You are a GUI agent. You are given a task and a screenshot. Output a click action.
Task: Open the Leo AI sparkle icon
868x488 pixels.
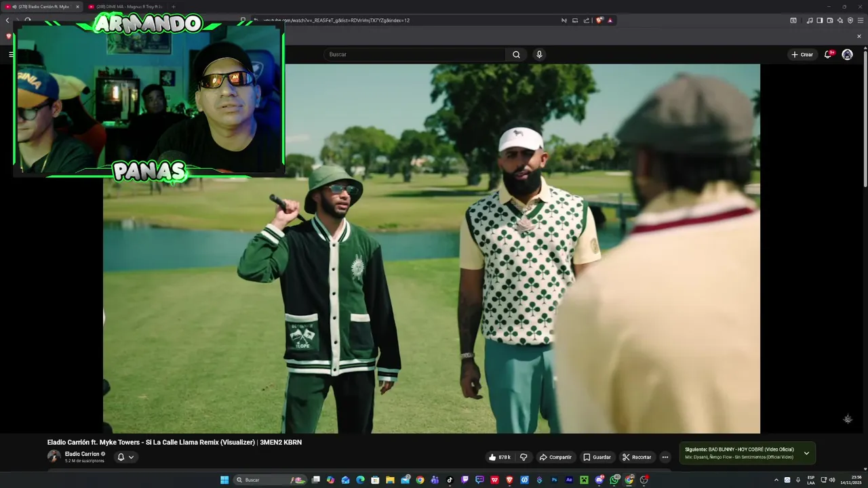840,20
